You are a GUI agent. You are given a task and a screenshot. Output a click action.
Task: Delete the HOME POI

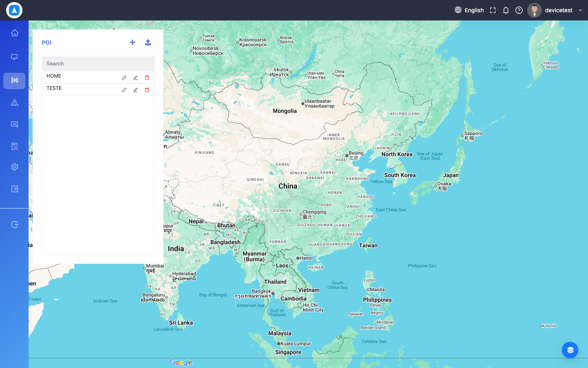click(x=147, y=78)
